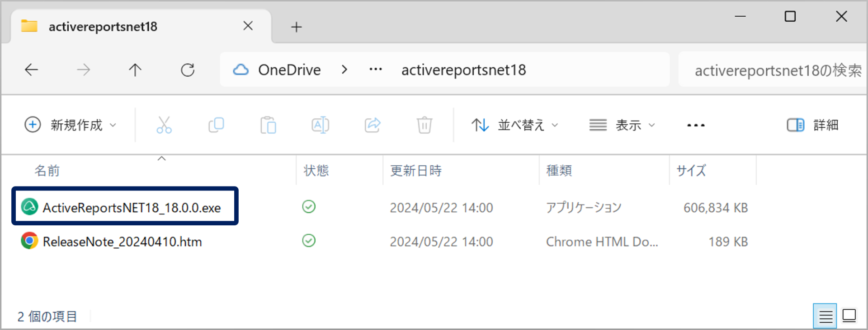Click the Share icon in toolbar
Image resolution: width=868 pixels, height=330 pixels.
point(373,125)
